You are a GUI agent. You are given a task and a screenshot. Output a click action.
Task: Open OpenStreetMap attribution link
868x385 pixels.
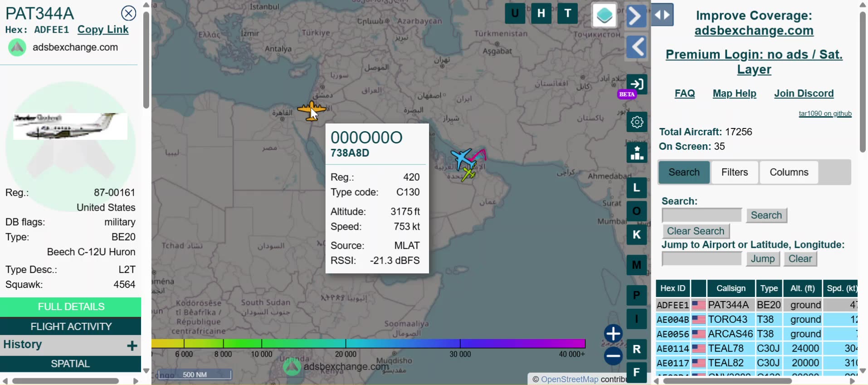pyautogui.click(x=570, y=379)
